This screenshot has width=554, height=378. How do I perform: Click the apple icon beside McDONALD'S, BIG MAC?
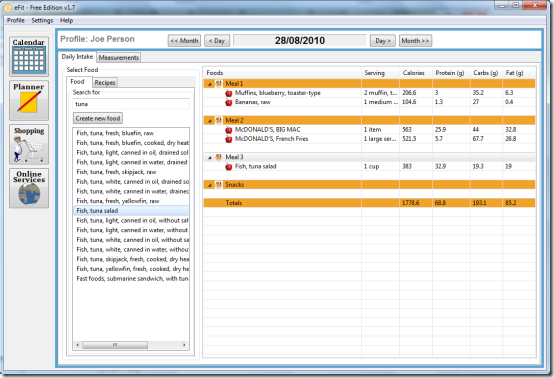(229, 130)
